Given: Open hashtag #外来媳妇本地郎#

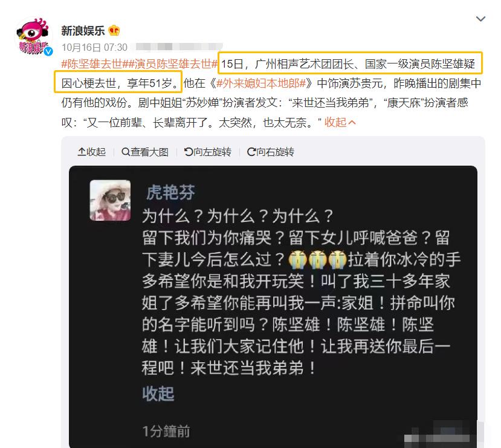Looking at the screenshot, I should (261, 83).
